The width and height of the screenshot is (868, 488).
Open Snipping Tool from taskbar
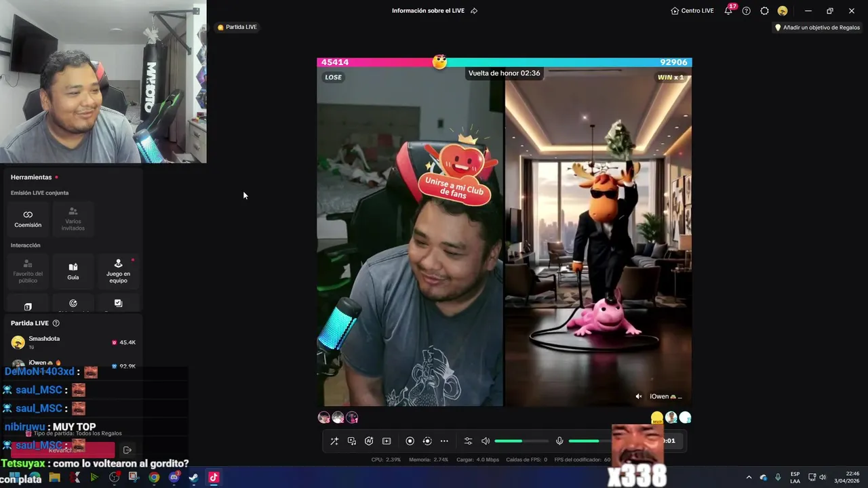[134, 477]
